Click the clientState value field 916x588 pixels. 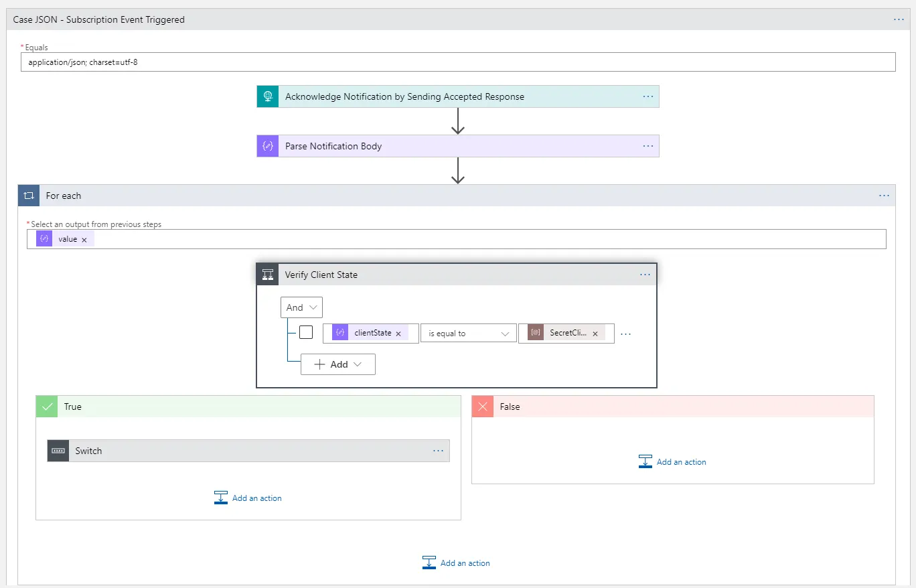coord(371,334)
